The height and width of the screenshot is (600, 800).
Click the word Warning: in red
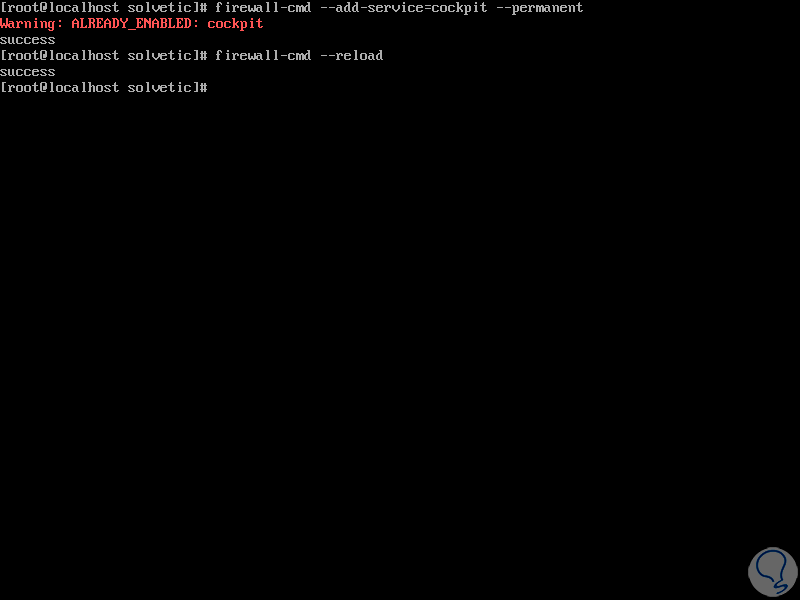pos(32,24)
